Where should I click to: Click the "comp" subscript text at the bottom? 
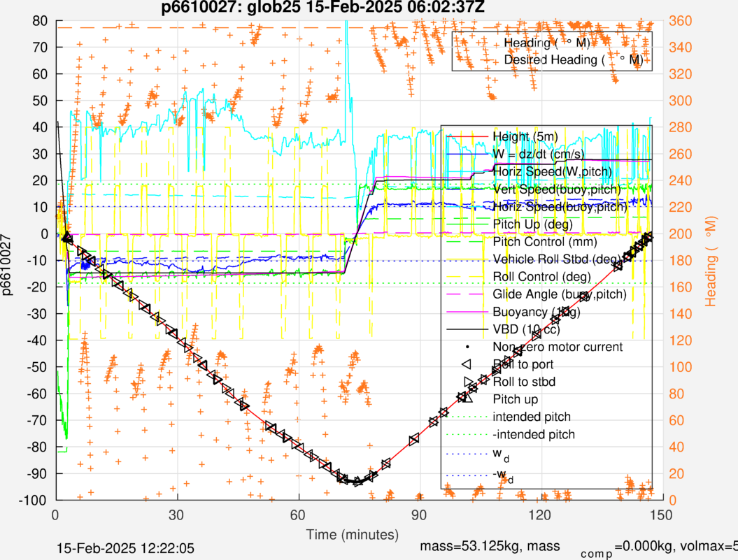coord(596,554)
